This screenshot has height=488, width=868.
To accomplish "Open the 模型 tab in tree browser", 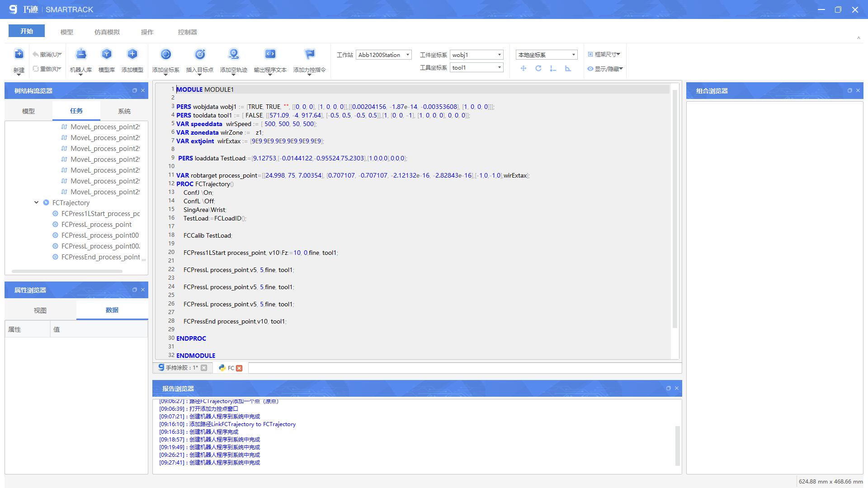I will [28, 111].
